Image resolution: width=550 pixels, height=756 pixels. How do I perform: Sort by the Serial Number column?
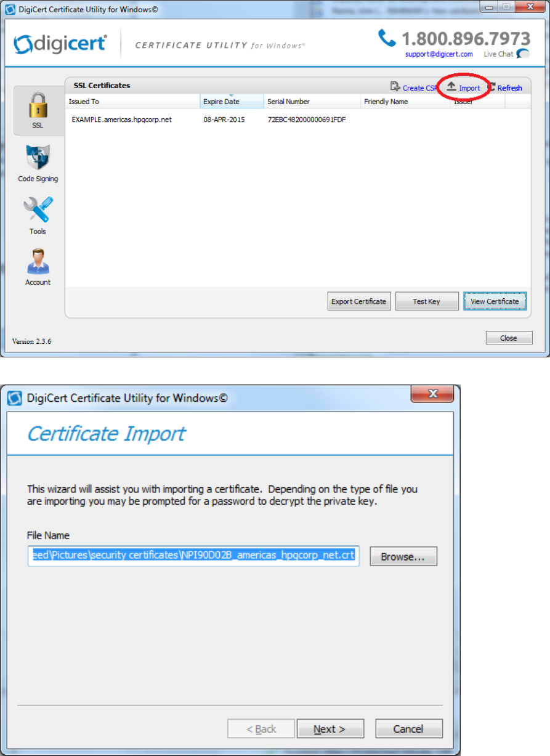[x=312, y=102]
